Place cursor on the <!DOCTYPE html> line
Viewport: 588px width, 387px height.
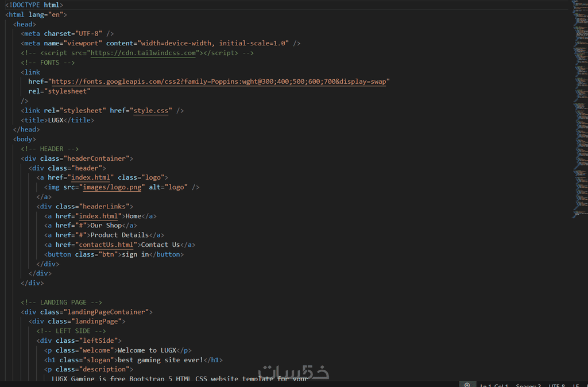34,5
